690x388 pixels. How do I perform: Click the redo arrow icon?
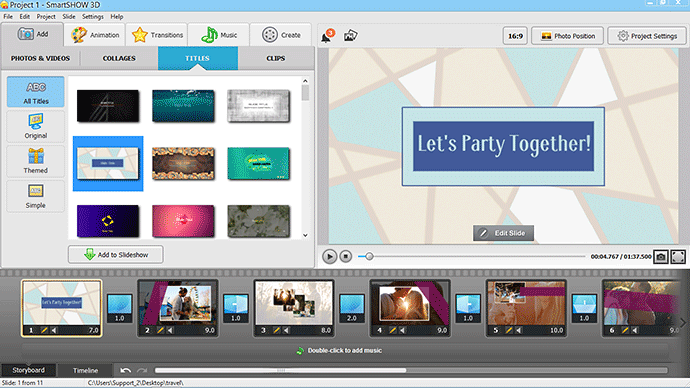(142, 370)
